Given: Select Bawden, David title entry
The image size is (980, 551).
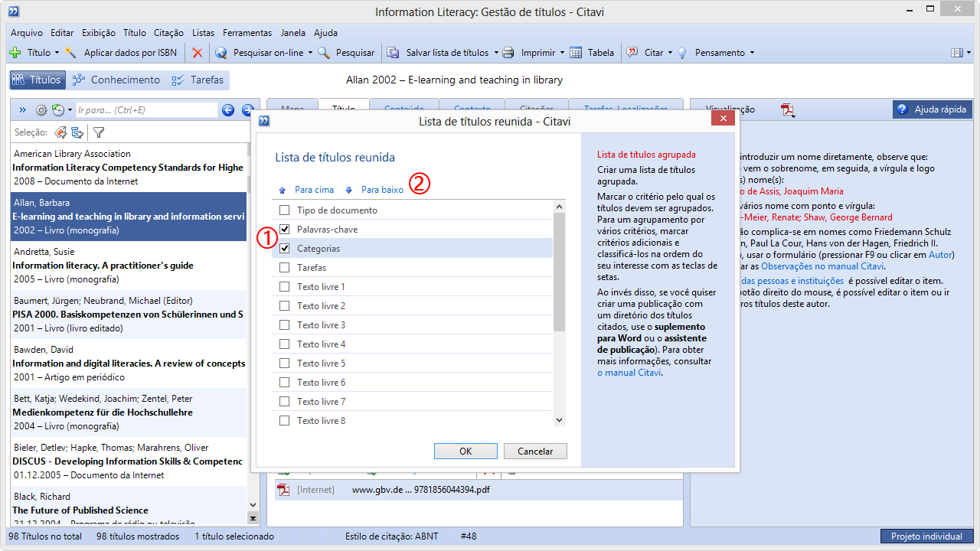Looking at the screenshot, I should click(129, 364).
